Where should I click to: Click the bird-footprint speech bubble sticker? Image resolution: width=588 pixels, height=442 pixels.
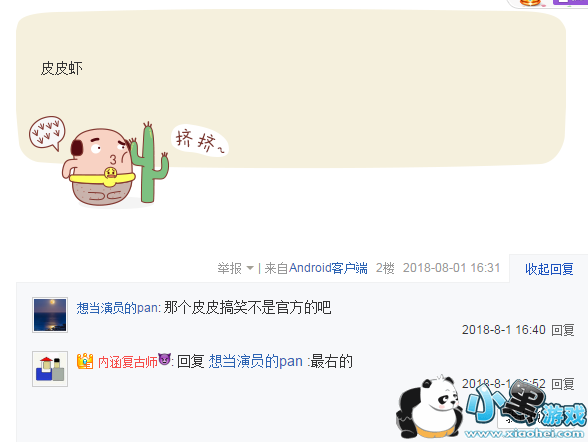tap(47, 133)
